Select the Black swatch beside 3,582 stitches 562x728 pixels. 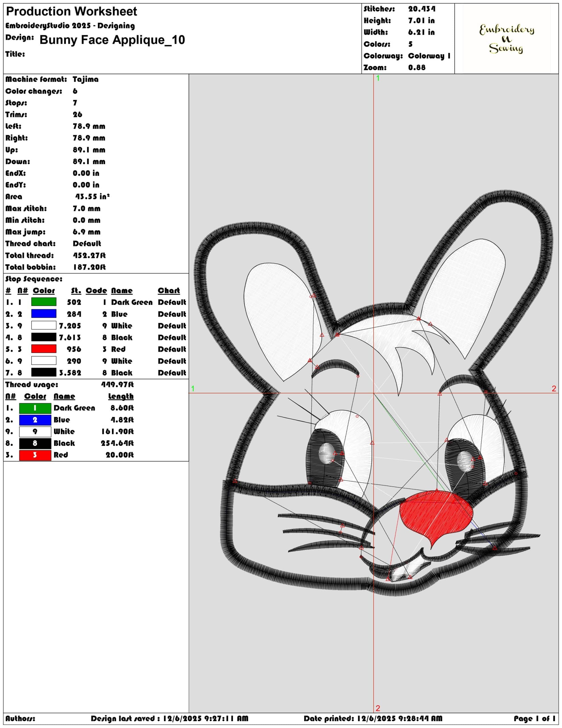[x=44, y=372]
